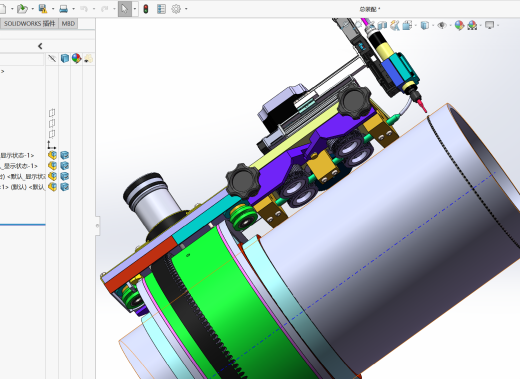Click the Save icon with warning badge
The width and height of the screenshot is (520, 379).
43,9
